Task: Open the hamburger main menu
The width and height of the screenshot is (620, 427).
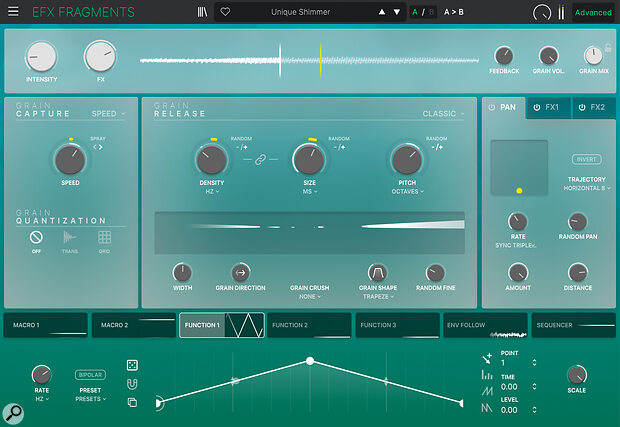Action: pos(13,11)
